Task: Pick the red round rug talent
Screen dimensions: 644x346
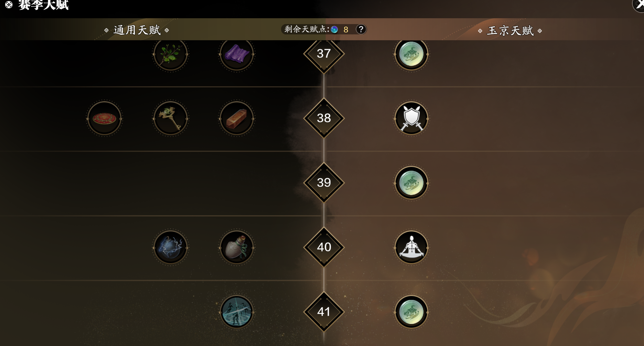Action: (104, 118)
